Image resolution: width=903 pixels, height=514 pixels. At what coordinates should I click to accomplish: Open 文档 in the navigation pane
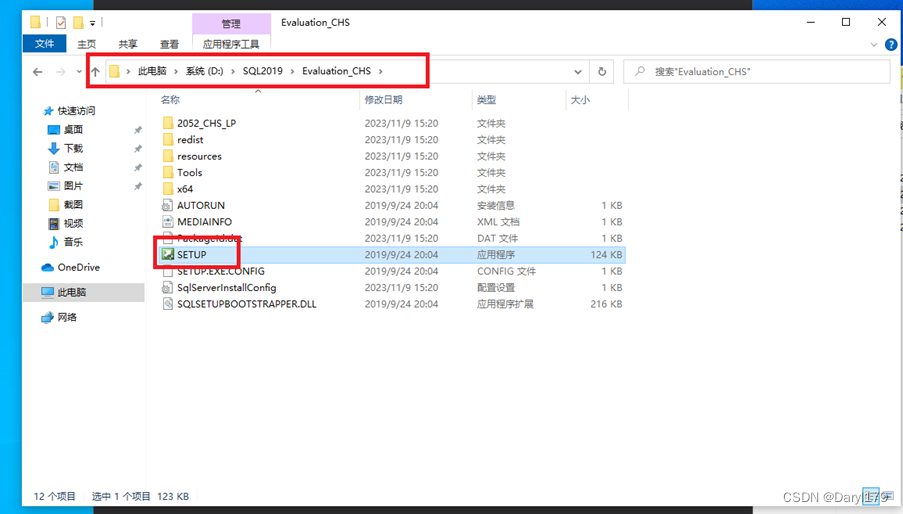[73, 167]
